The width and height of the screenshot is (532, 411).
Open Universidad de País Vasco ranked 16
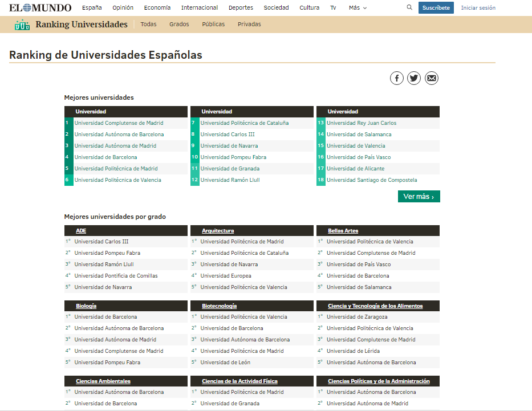point(359,157)
